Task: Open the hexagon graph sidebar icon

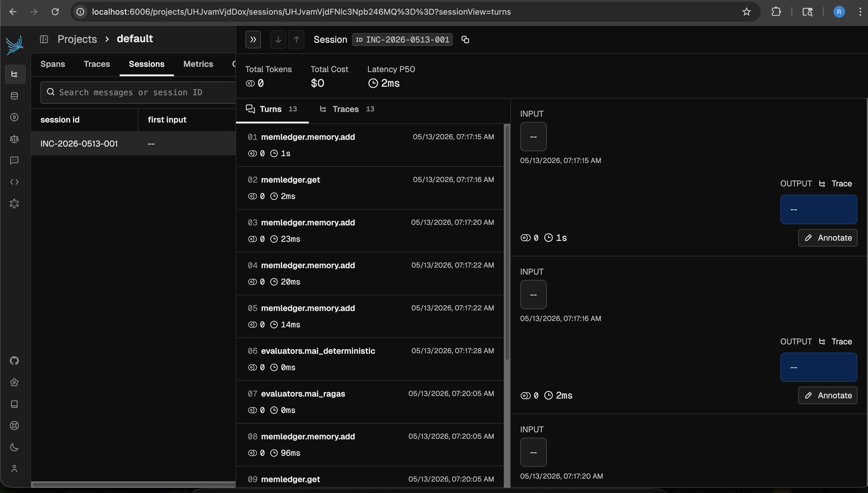Action: click(15, 203)
